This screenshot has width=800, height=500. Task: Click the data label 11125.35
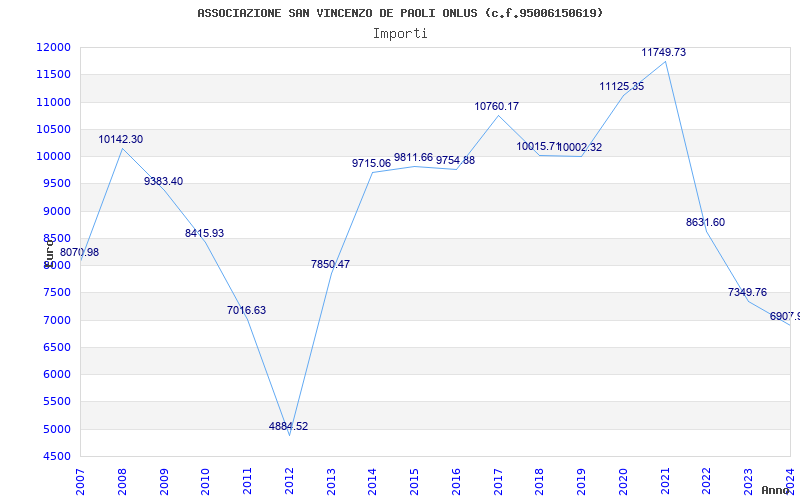(621, 86)
